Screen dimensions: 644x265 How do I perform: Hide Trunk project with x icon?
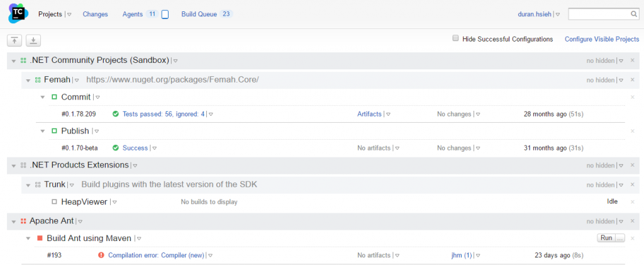(x=633, y=184)
